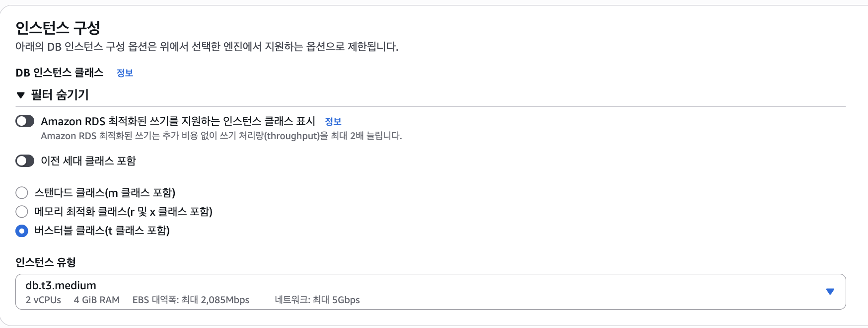Screen dimensions: 868x328
Task: Select the 버스터블 클래스 radio button
Action: (x=22, y=231)
